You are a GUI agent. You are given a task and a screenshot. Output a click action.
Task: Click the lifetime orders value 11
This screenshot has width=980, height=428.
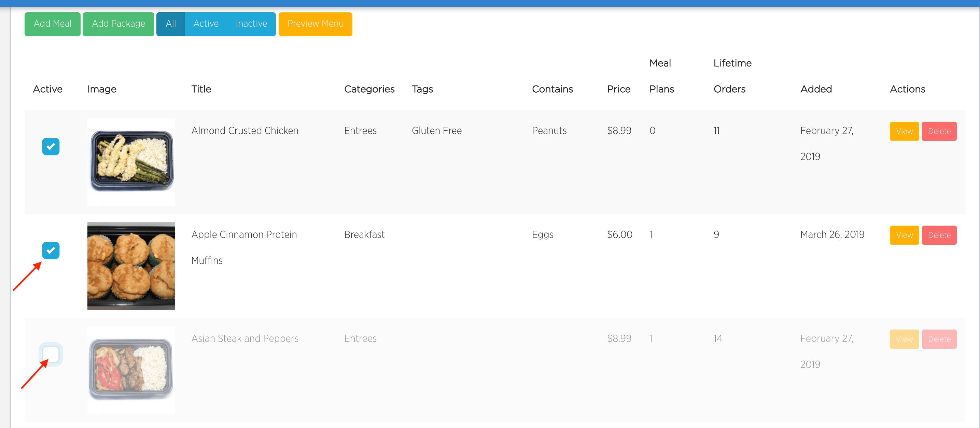coord(717,131)
